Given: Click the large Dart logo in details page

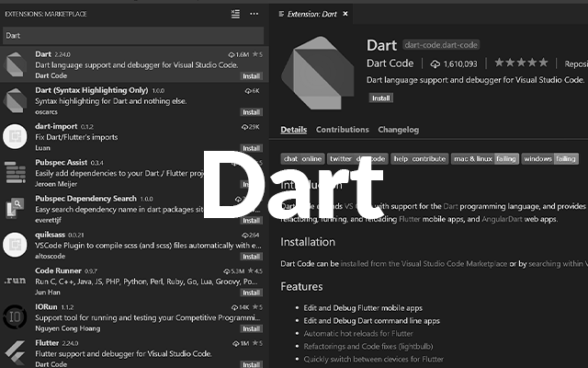Looking at the screenshot, I should click(x=318, y=73).
